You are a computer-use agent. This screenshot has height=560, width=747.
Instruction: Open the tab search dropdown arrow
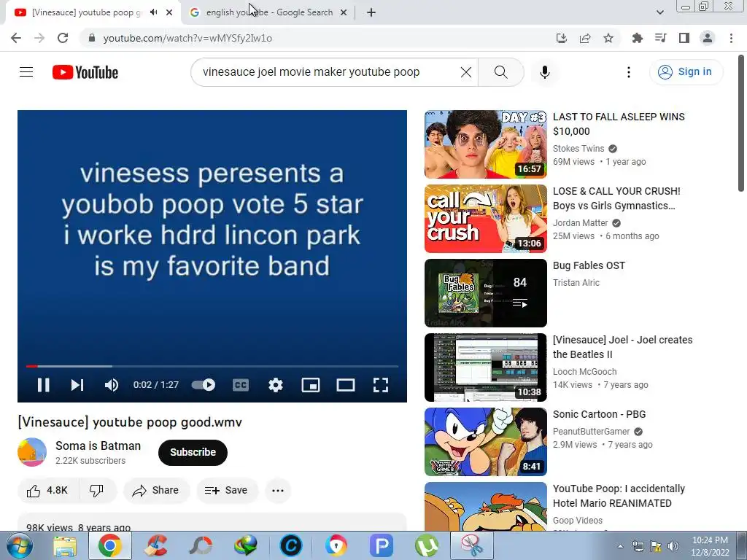click(x=659, y=12)
